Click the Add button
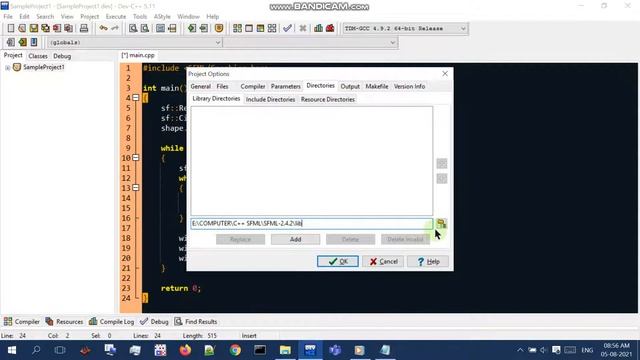 point(296,239)
